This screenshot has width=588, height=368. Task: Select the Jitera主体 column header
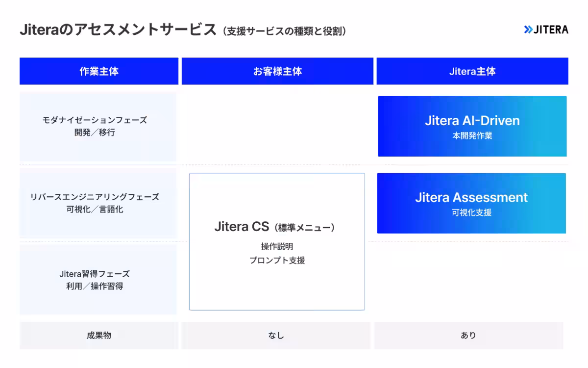(472, 71)
